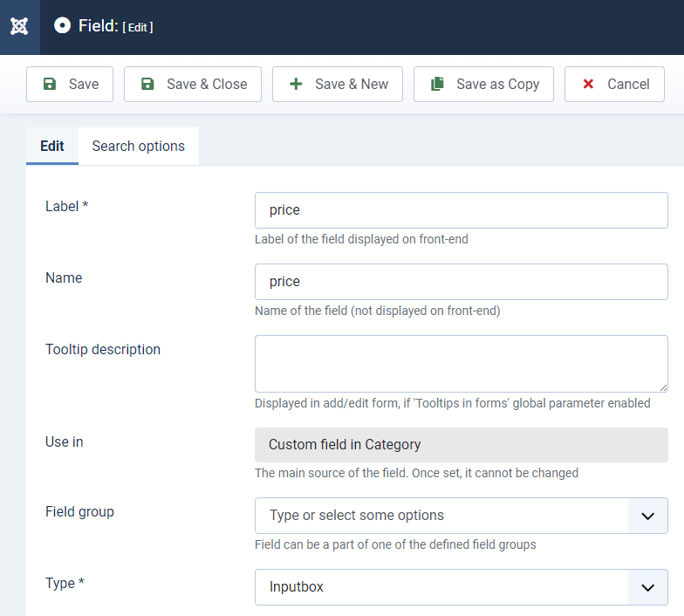Click into the Label input containing price

[461, 210]
